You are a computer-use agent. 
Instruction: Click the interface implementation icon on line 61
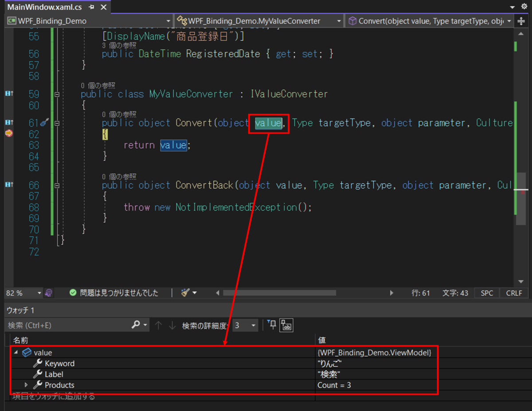pyautogui.click(x=8, y=122)
